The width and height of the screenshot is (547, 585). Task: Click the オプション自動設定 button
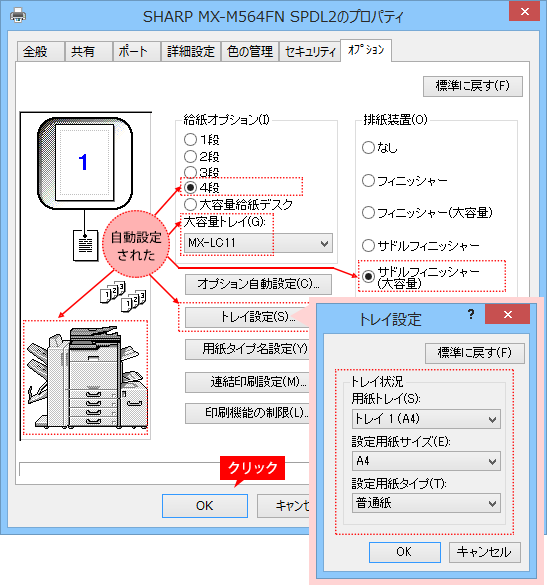(258, 284)
